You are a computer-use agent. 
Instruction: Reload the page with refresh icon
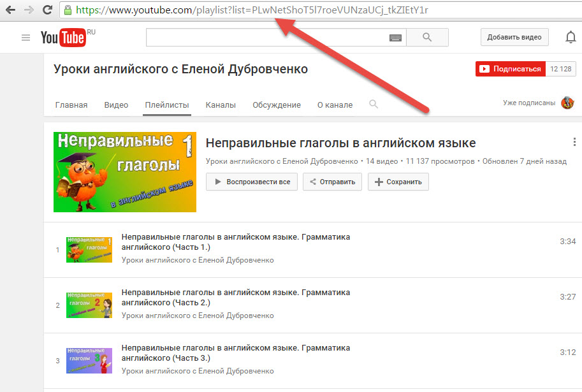(x=47, y=10)
